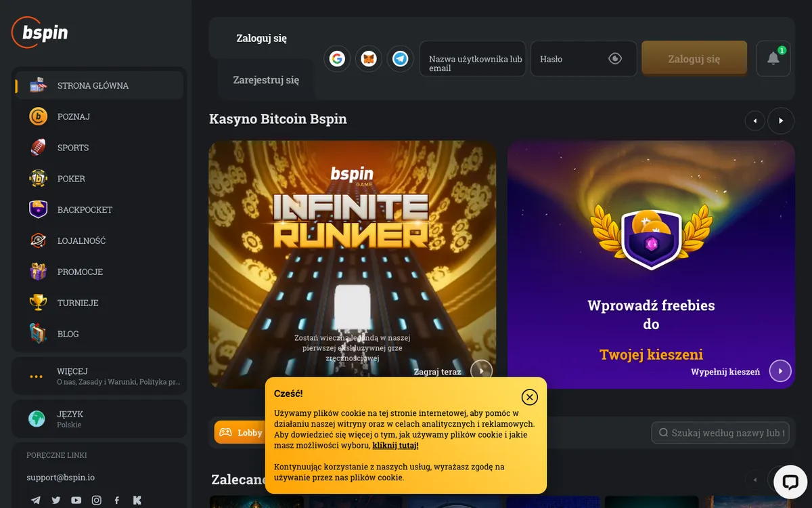Expand the Więcej section
812x508 pixels.
(x=99, y=376)
